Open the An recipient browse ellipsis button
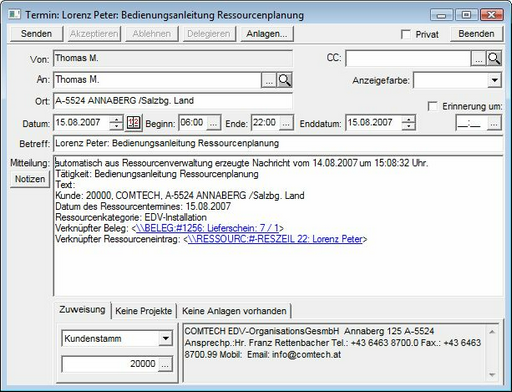 tap(269, 80)
